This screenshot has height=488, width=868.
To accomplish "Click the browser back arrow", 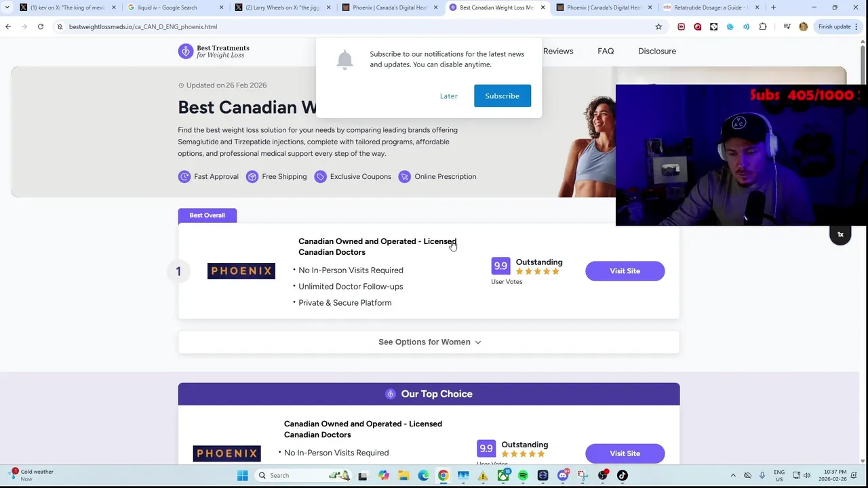I will click(8, 26).
